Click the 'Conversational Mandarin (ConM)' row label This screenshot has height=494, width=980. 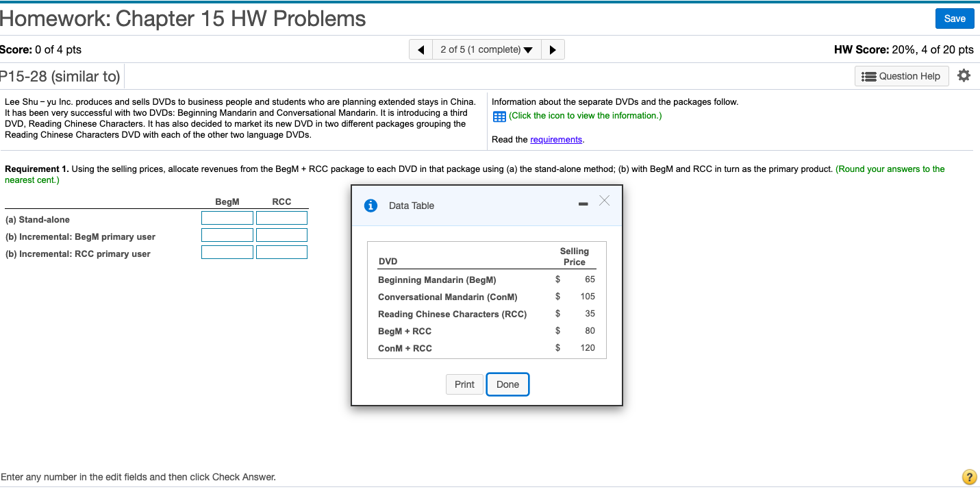448,297
